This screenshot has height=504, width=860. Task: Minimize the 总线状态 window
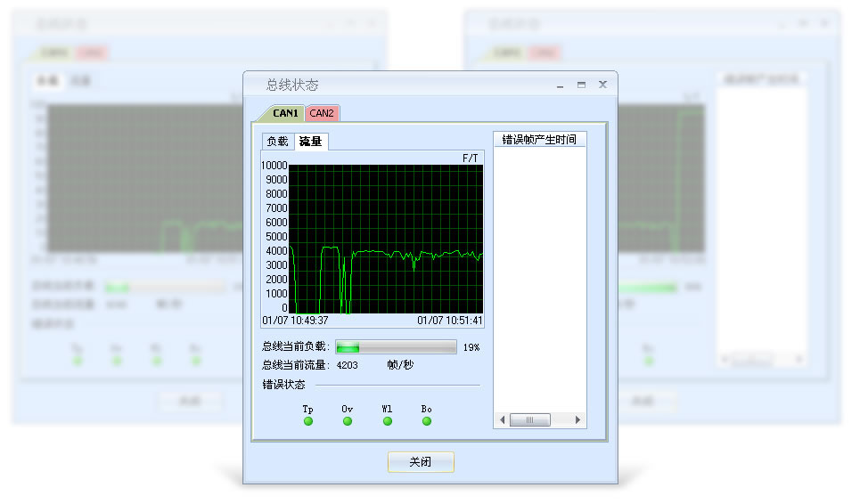pos(560,85)
